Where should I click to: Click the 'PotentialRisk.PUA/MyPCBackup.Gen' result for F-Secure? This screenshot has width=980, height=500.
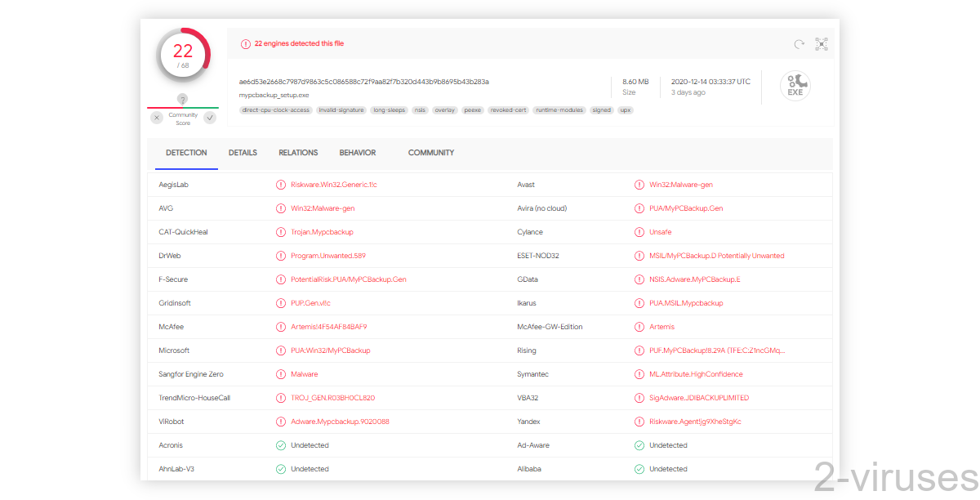coord(349,279)
